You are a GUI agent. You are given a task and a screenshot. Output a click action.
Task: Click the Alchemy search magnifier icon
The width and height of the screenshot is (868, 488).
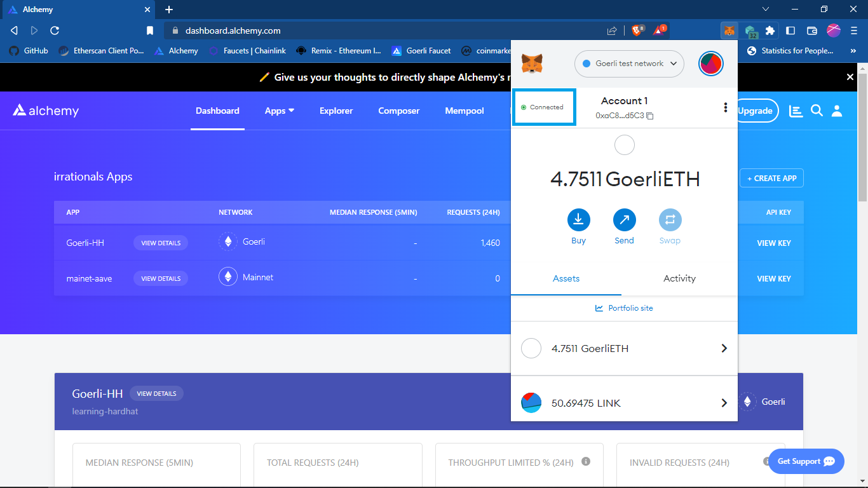[x=817, y=111]
